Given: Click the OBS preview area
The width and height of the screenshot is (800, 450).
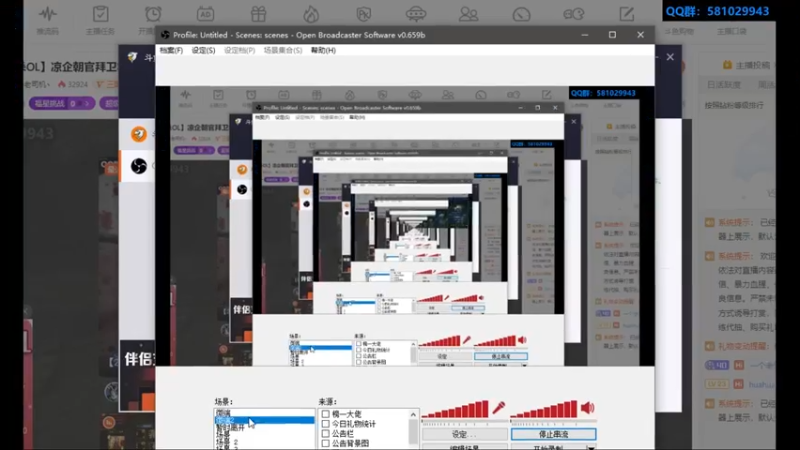Looking at the screenshot, I should coord(405,226).
